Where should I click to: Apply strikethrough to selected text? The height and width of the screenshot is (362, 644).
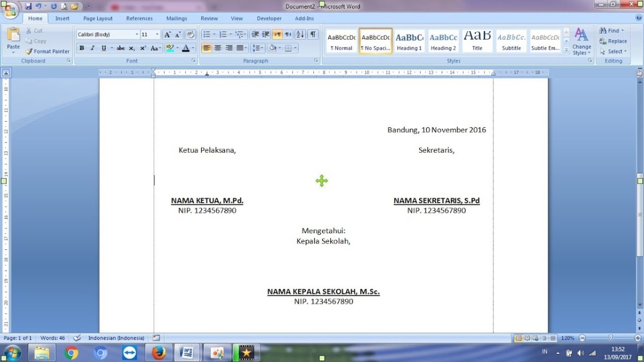coord(120,48)
